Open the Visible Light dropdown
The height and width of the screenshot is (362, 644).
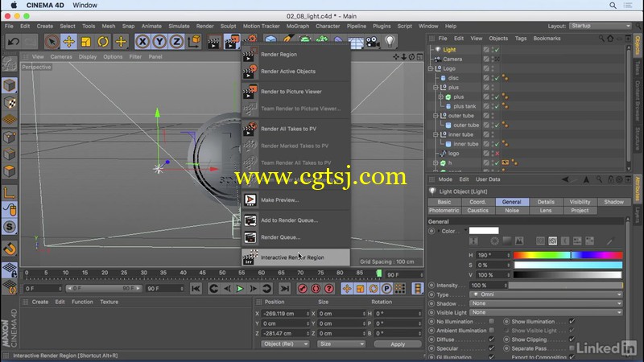[546, 312]
